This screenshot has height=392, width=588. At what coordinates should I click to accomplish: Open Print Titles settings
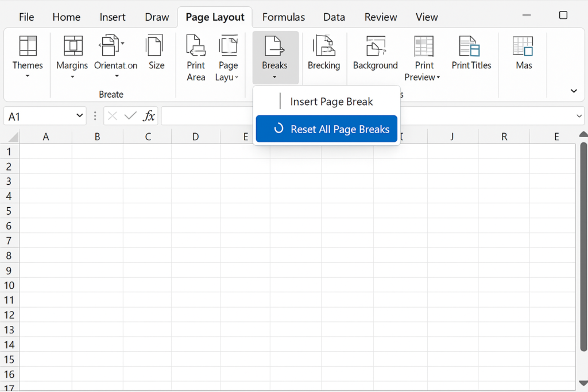[x=471, y=52]
